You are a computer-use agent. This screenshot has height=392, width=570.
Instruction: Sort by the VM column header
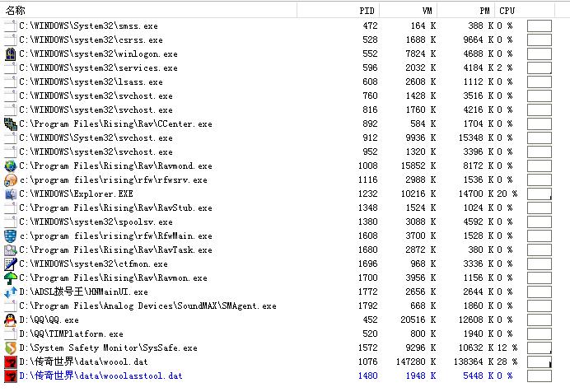click(409, 11)
